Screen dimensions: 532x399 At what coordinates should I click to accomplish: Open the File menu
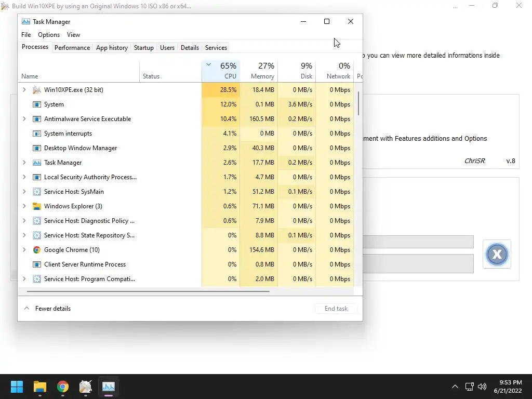point(26,35)
